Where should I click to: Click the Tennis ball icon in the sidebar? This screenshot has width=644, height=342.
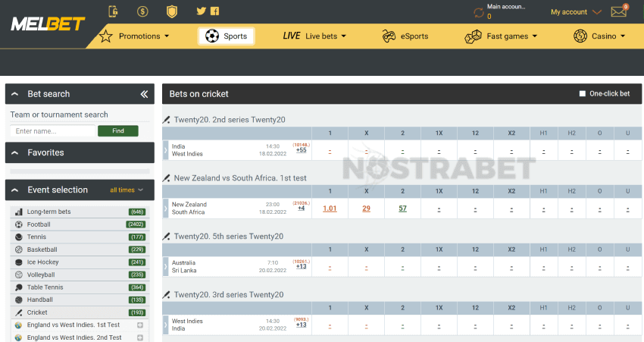[18, 237]
